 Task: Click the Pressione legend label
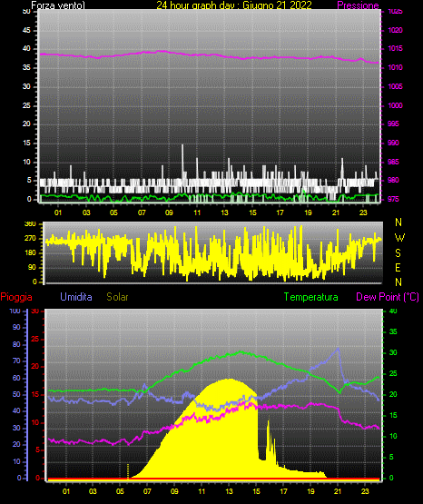pos(358,5)
